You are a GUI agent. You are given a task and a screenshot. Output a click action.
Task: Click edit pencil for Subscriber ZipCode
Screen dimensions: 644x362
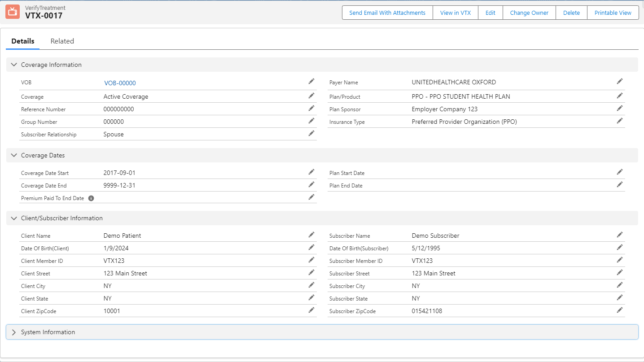point(619,310)
